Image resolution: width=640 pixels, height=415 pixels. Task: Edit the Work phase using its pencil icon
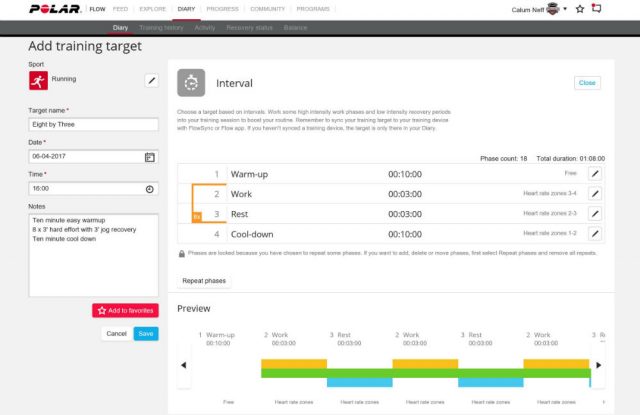594,193
